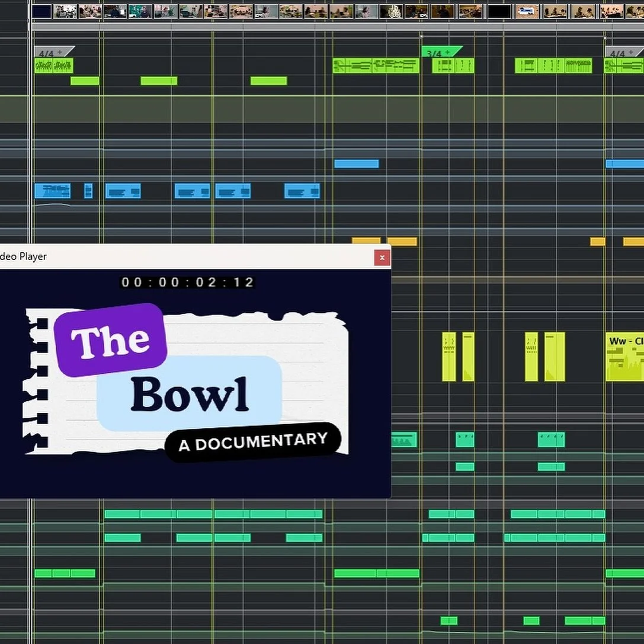Click the Video Player title bar

tap(178, 257)
